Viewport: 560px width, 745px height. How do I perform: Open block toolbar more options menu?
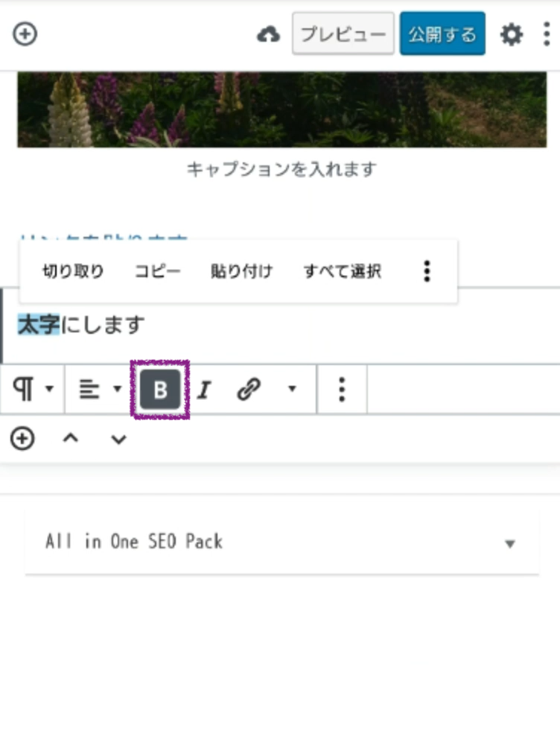pyautogui.click(x=341, y=389)
